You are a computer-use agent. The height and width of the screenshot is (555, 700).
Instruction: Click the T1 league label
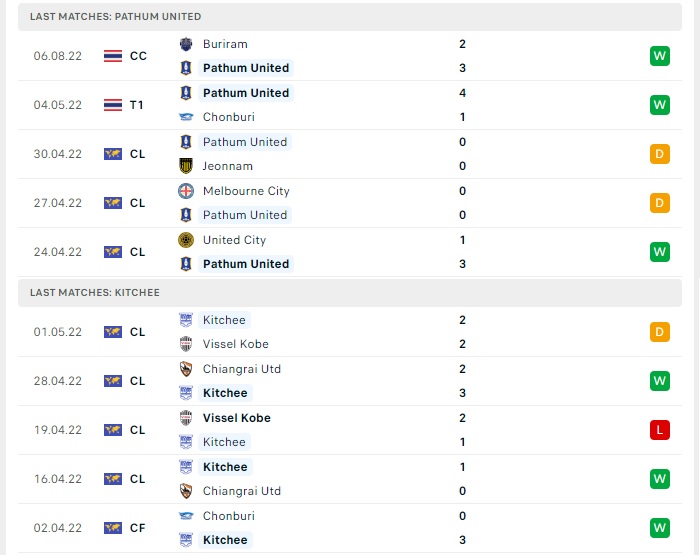click(x=137, y=105)
